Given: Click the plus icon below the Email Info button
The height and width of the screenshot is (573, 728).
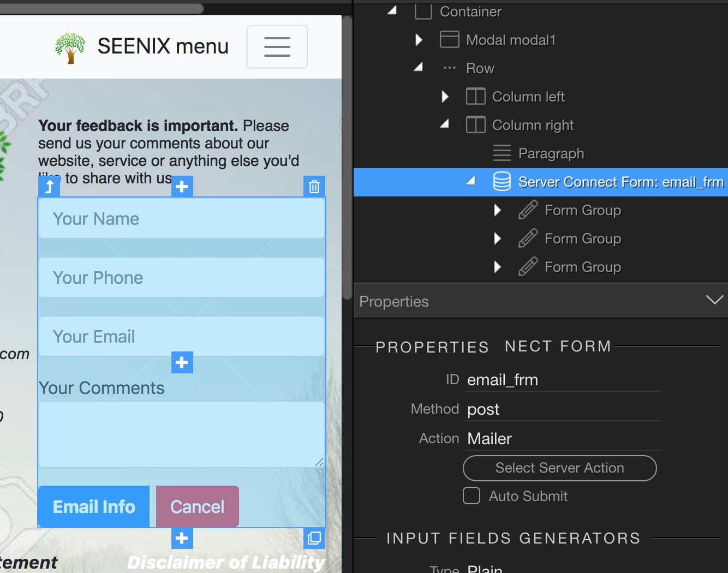Looking at the screenshot, I should coord(182,538).
